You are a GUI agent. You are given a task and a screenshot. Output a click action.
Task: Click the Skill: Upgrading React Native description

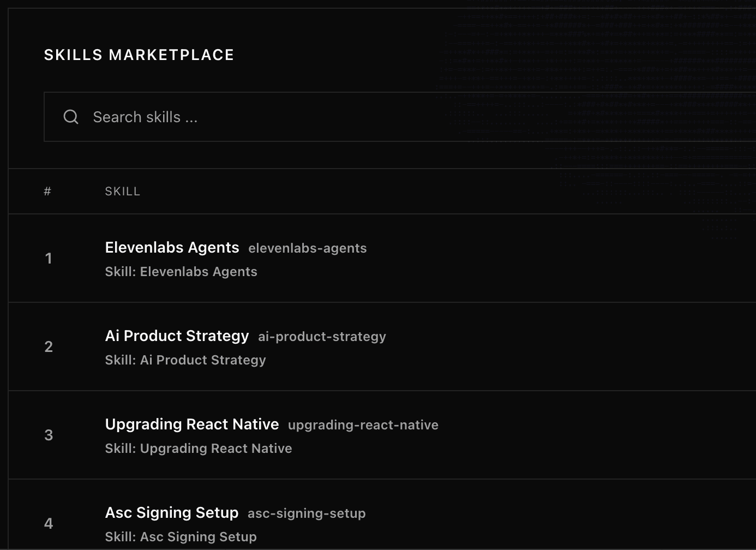pyautogui.click(x=199, y=448)
